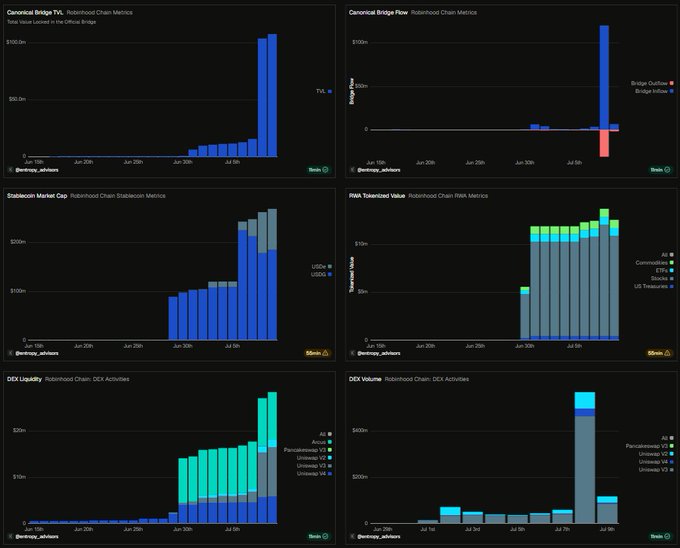
Task: Open @entropy_advisors link under Canonical Bridge Flow
Action: [x=379, y=170]
